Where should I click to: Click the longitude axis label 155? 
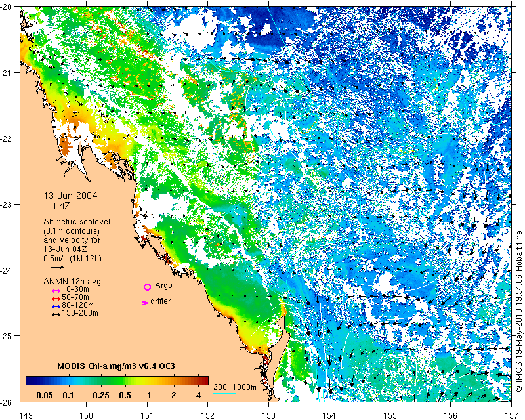[x=390, y=415]
